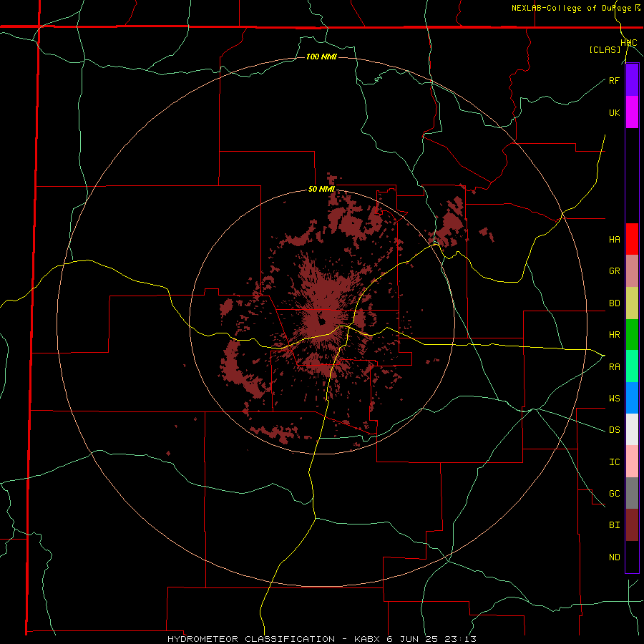Click the 'WS' legend label text

614,399
